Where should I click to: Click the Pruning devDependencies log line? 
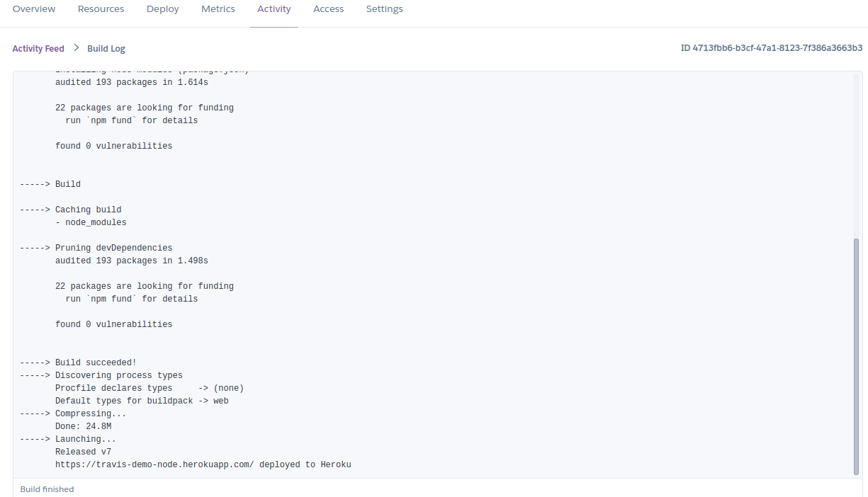click(x=113, y=248)
